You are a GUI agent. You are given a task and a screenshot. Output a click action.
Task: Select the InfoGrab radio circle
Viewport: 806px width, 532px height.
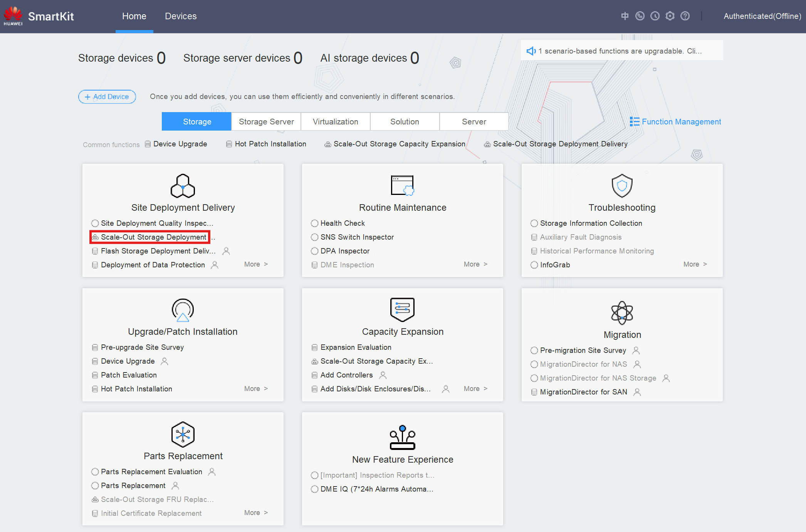click(x=534, y=265)
